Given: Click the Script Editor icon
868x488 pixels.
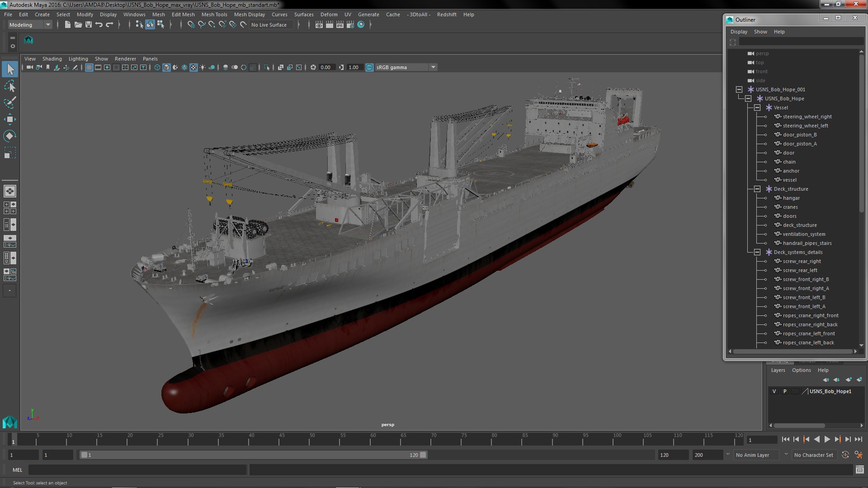Looking at the screenshot, I should 859,470.
